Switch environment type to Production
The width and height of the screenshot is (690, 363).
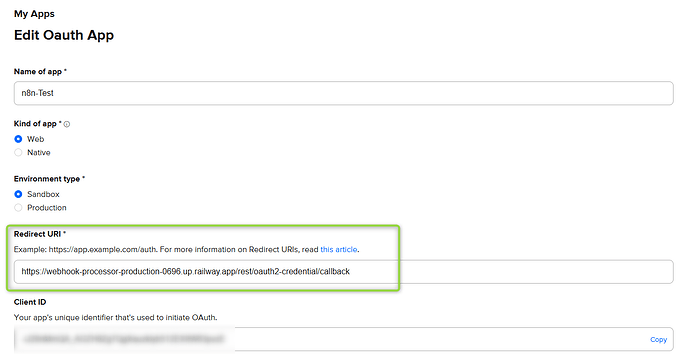coord(18,208)
